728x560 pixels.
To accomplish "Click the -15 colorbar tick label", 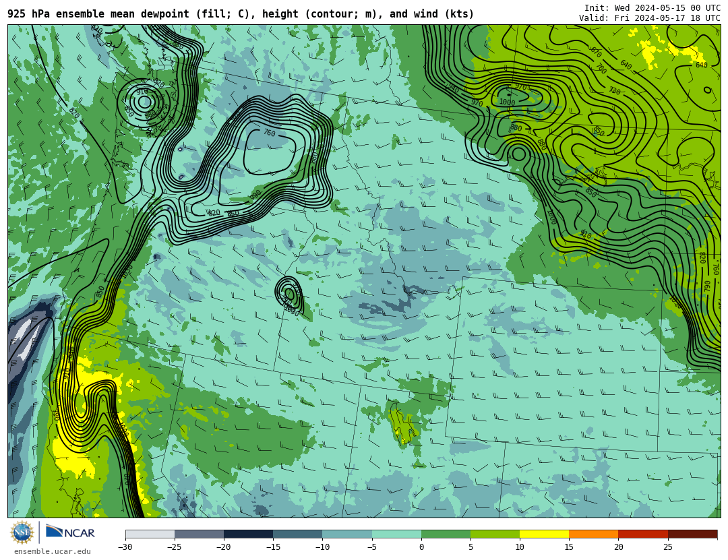I will pyautogui.click(x=273, y=547).
